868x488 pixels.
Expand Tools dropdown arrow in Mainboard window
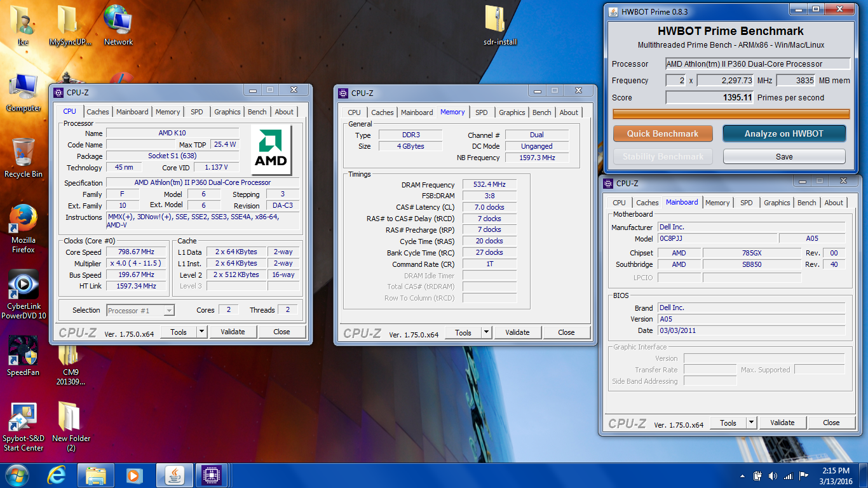(751, 423)
